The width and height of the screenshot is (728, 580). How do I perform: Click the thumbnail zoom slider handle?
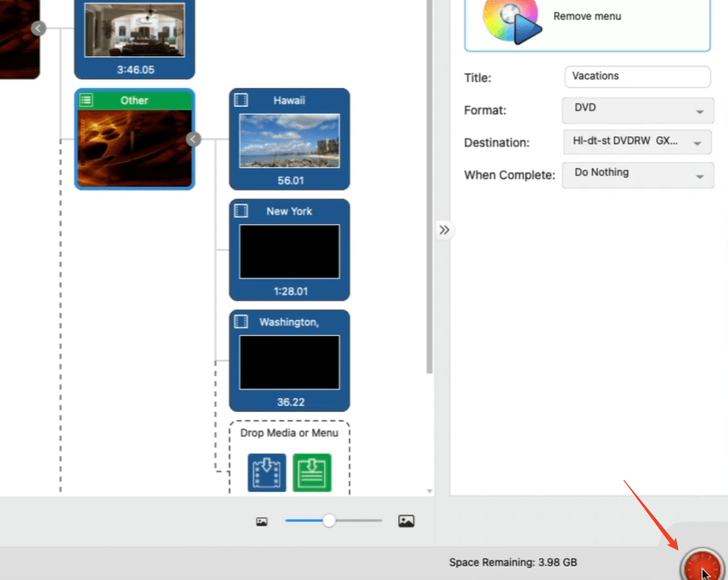(x=328, y=521)
